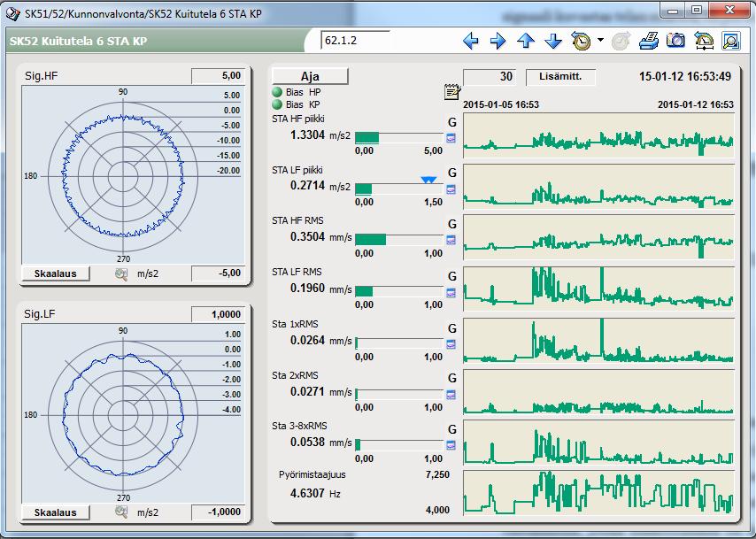Click the G label of STA HF RMS
This screenshot has width=756, height=539.
(x=452, y=224)
